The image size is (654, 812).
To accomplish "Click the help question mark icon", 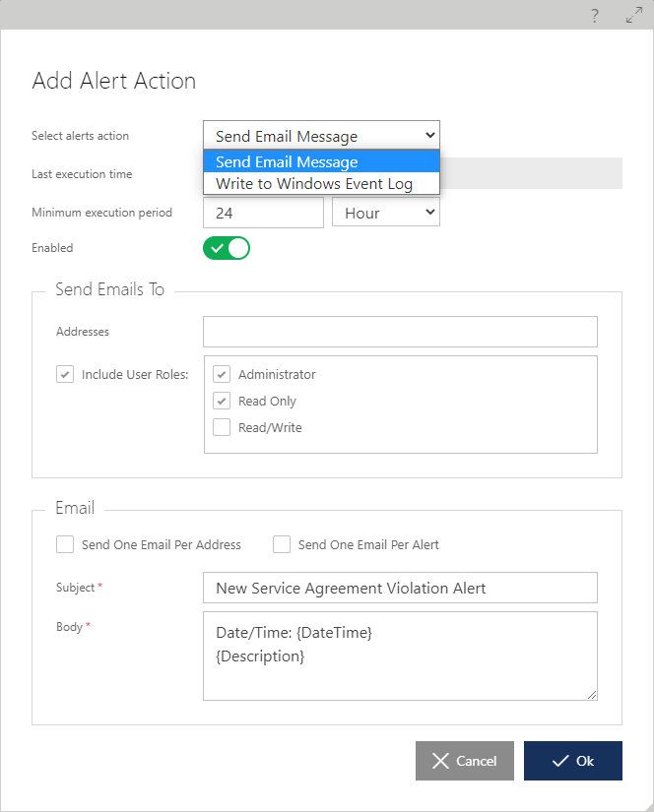I will (595, 16).
